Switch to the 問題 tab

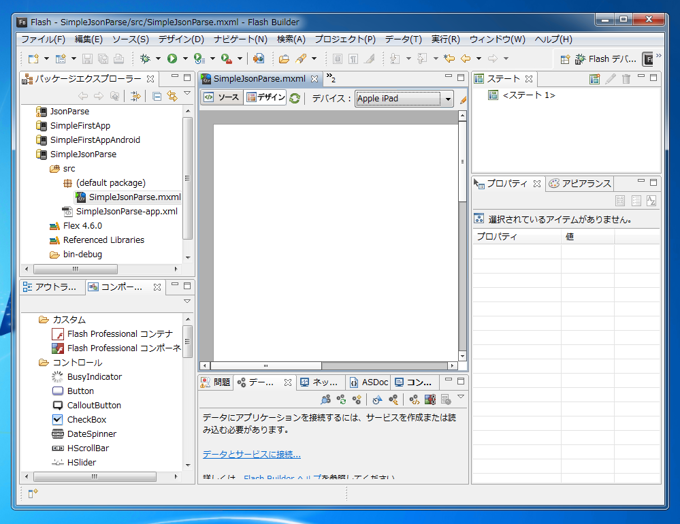click(x=216, y=382)
